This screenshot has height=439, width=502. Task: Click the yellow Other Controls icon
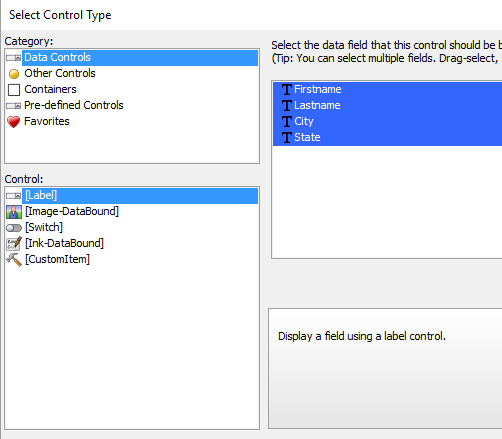14,74
